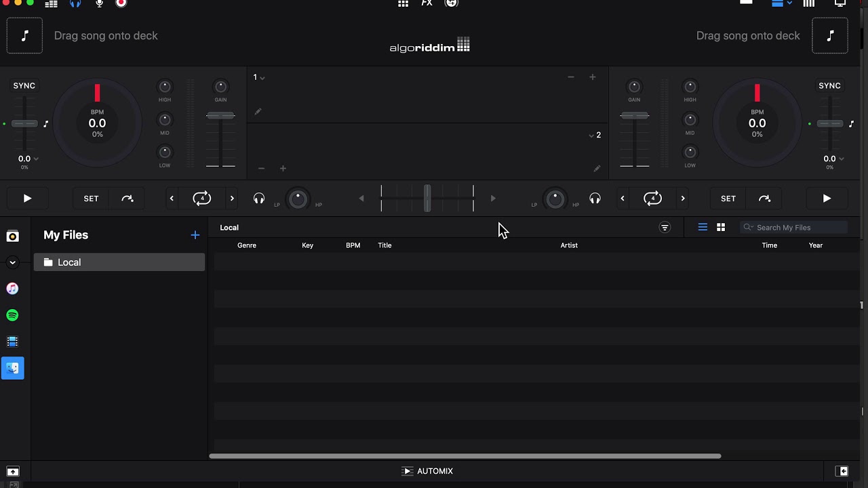This screenshot has height=488, width=868.
Task: Play the right deck
Action: tap(827, 199)
